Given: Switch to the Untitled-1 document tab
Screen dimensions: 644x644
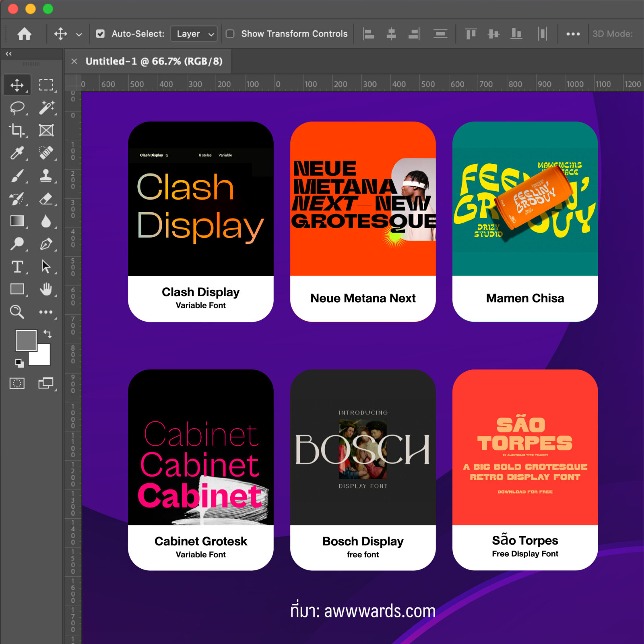Looking at the screenshot, I should pyautogui.click(x=154, y=61).
